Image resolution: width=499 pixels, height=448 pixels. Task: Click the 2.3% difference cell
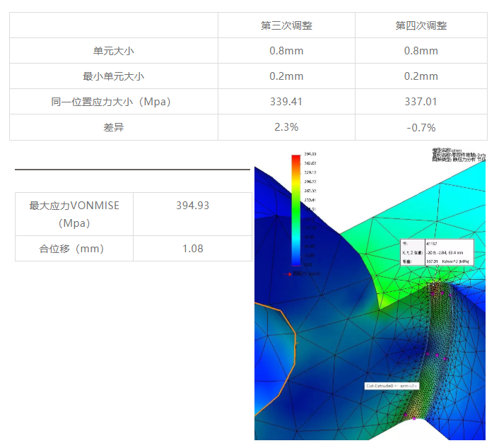pos(286,127)
